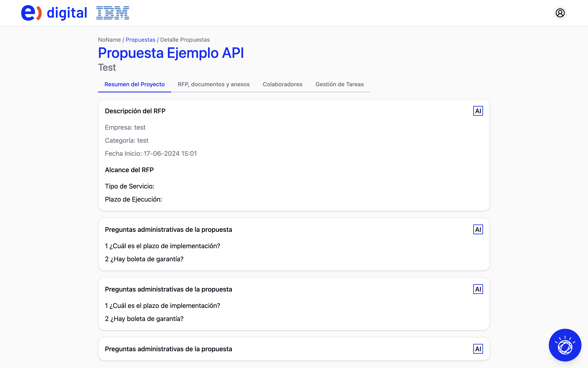Click the Alcance del RFP heading
Screen dimensions: 588x368
129,170
